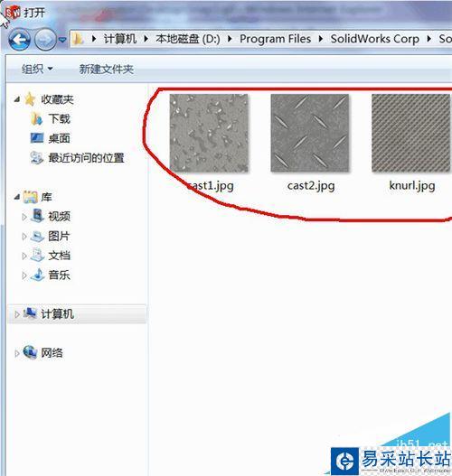This screenshot has width=452, height=476.
Task: Select 本地磁盘 (D:) breadcrumb segment
Action: 188,39
